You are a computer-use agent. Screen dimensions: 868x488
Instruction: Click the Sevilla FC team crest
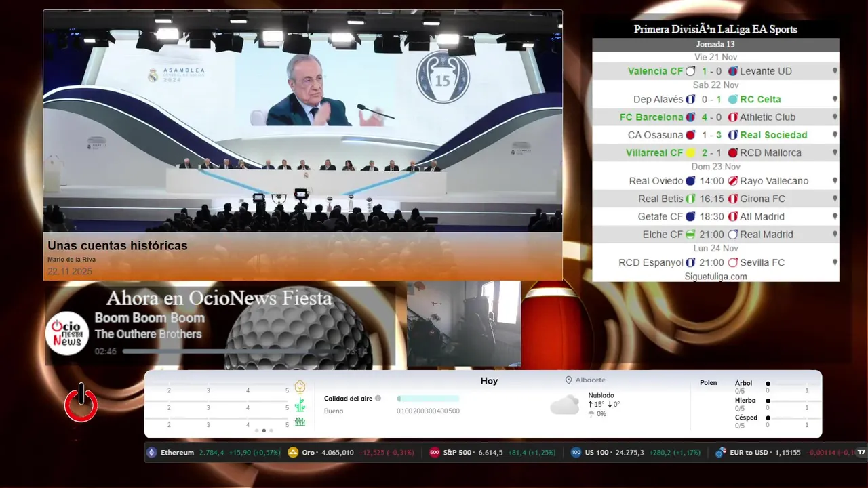(x=732, y=262)
